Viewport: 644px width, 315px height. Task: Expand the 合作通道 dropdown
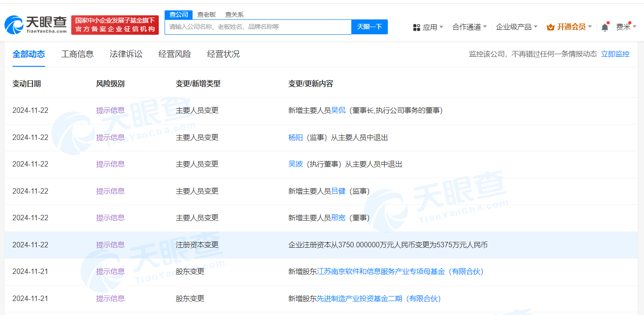coord(469,27)
